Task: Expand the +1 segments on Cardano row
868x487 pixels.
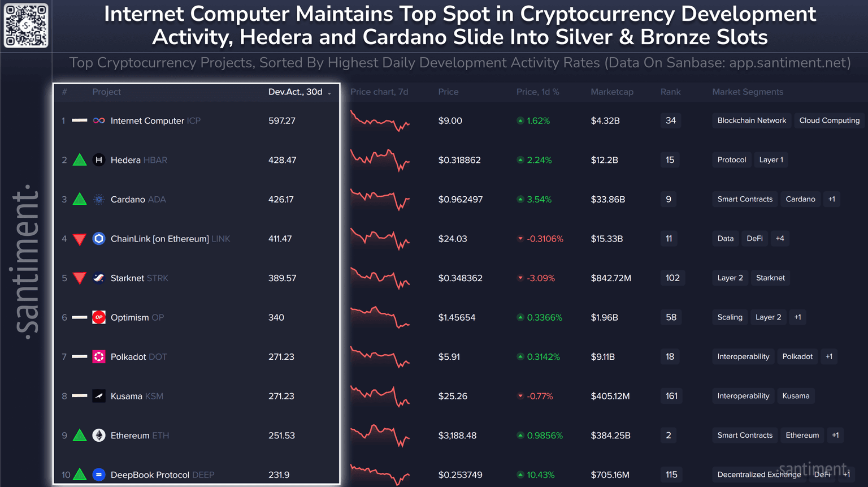Action: coord(831,199)
